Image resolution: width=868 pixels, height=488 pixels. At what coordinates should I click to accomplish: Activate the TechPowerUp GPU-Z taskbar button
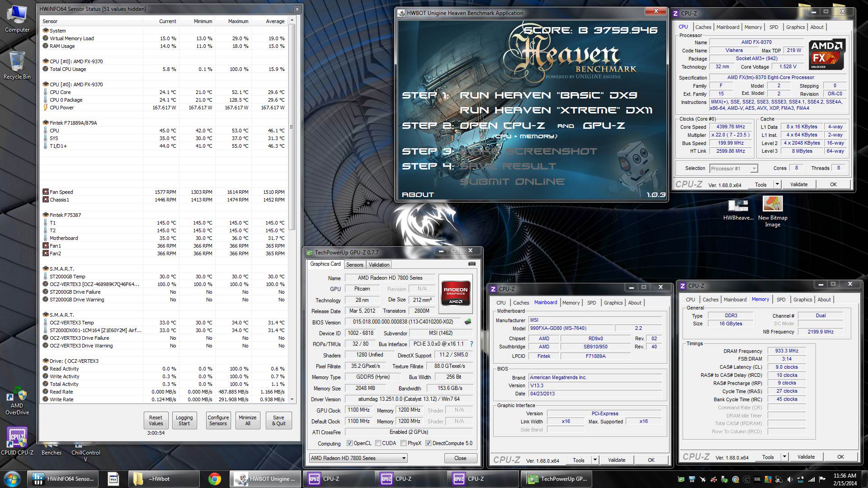[557, 479]
